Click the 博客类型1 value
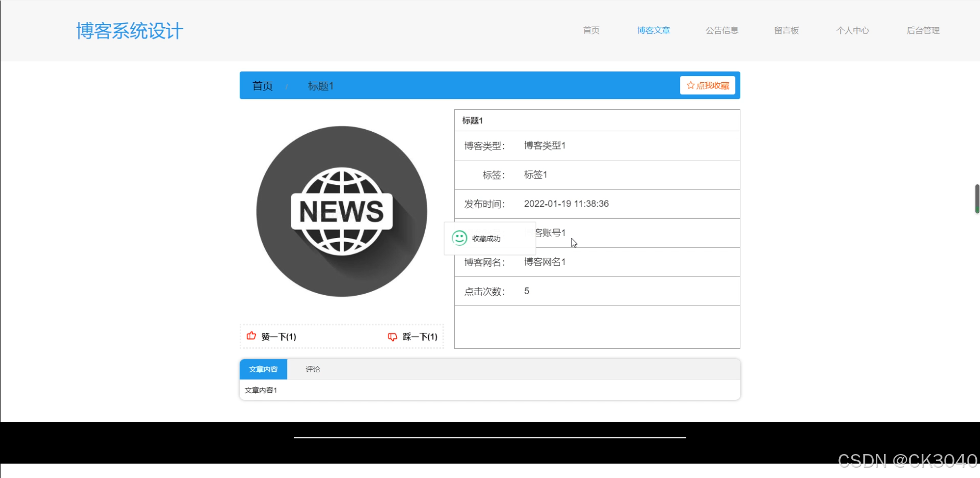 click(545, 145)
